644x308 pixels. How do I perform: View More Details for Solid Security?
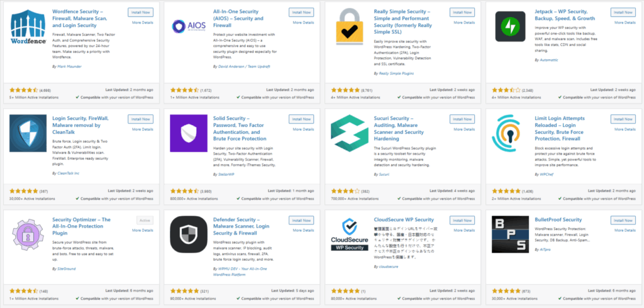(x=303, y=129)
